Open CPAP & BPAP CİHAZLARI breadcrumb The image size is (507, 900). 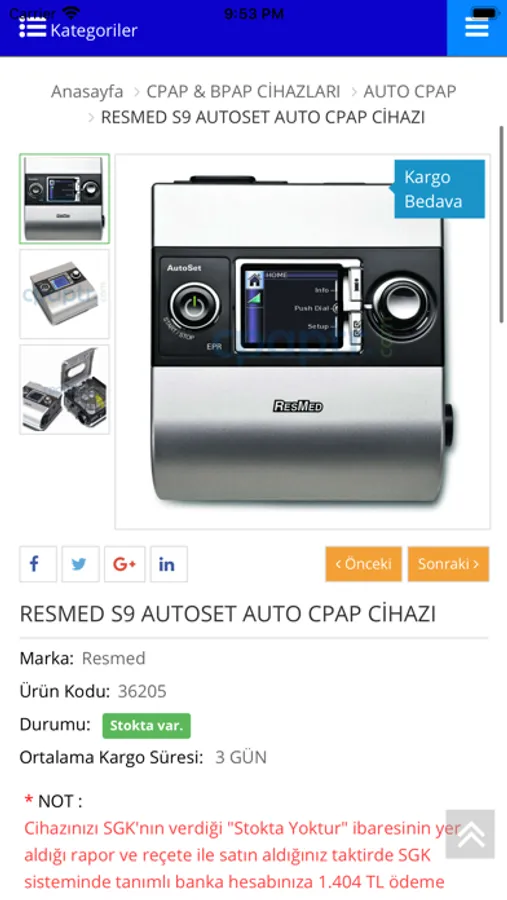pos(243,91)
